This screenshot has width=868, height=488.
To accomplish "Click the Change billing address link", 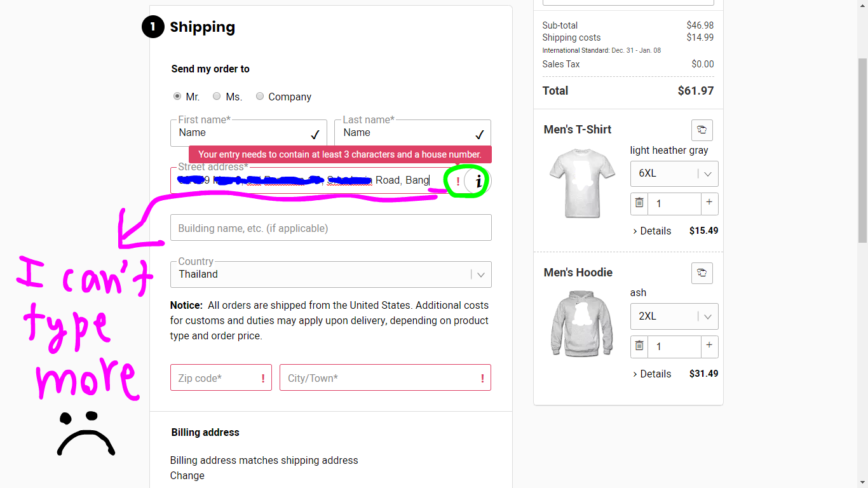I will coord(187,475).
